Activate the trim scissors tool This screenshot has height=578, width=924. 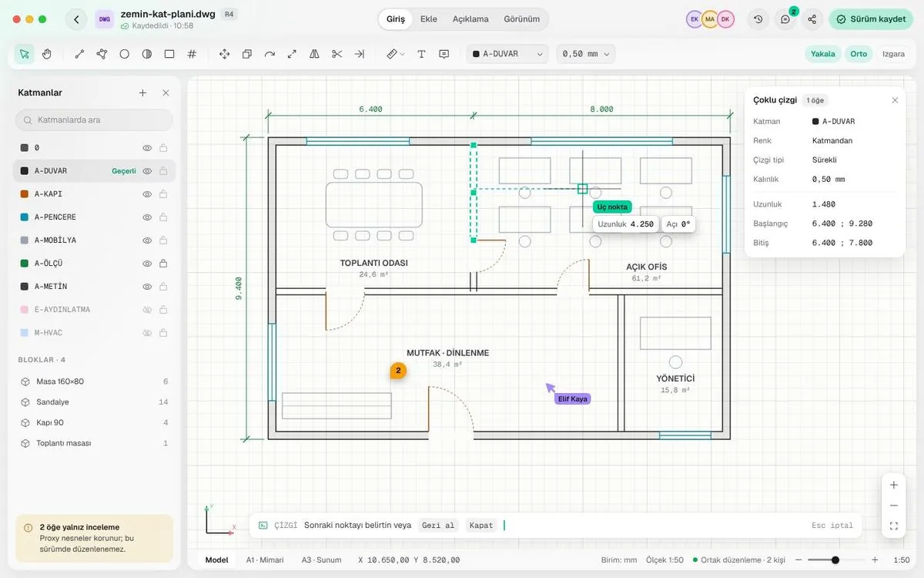pyautogui.click(x=336, y=54)
